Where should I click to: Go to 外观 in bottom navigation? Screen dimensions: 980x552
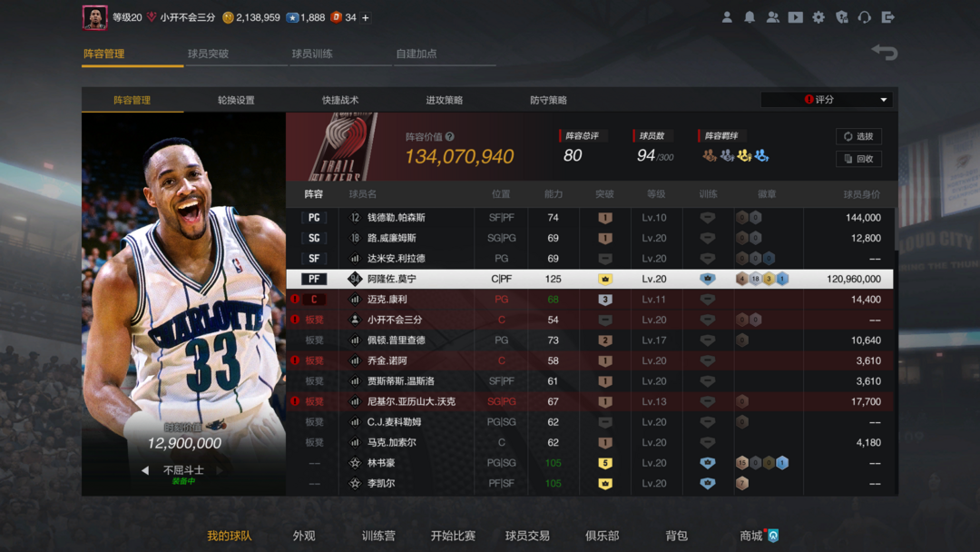[304, 536]
